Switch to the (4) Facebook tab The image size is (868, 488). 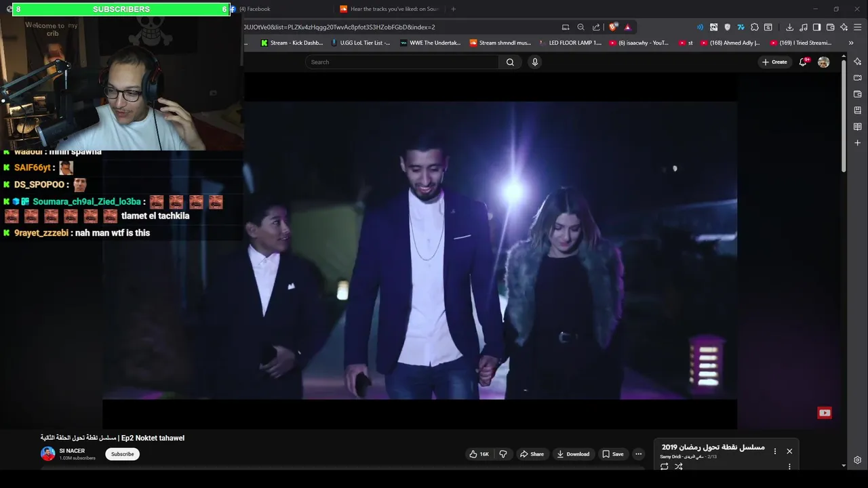(x=278, y=9)
